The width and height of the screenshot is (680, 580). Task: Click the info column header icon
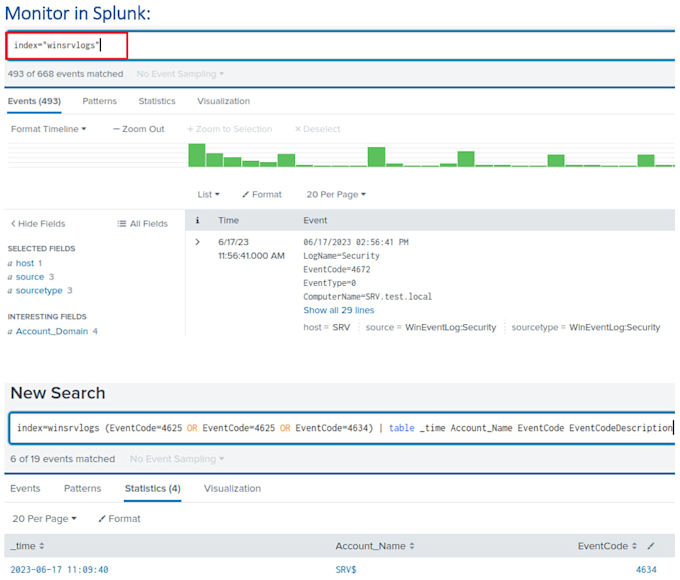pyautogui.click(x=197, y=220)
